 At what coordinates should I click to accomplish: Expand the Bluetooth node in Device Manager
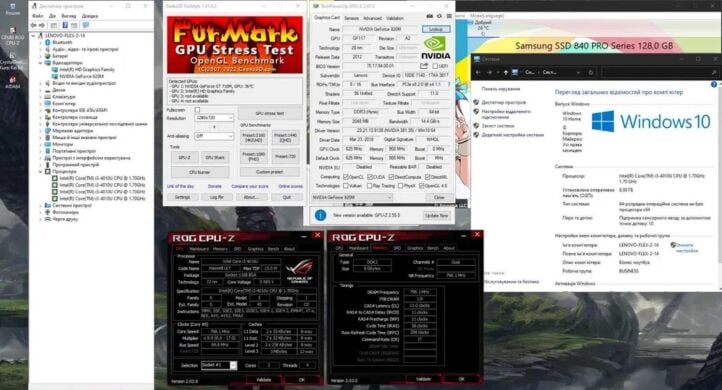[41, 42]
